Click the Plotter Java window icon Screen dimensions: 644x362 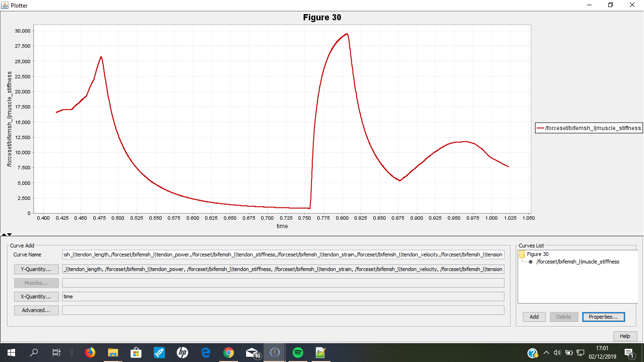(x=5, y=5)
